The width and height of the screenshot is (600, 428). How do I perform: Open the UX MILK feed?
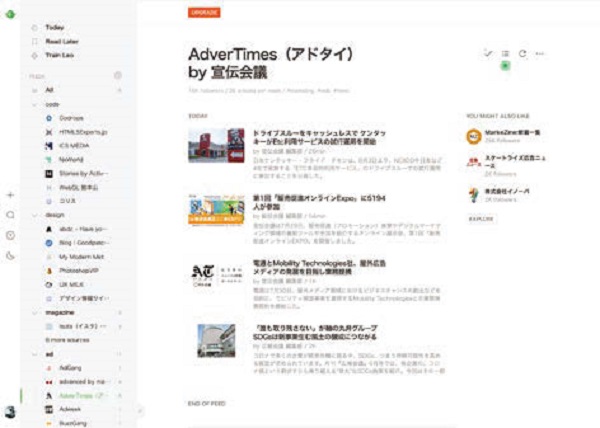71,285
